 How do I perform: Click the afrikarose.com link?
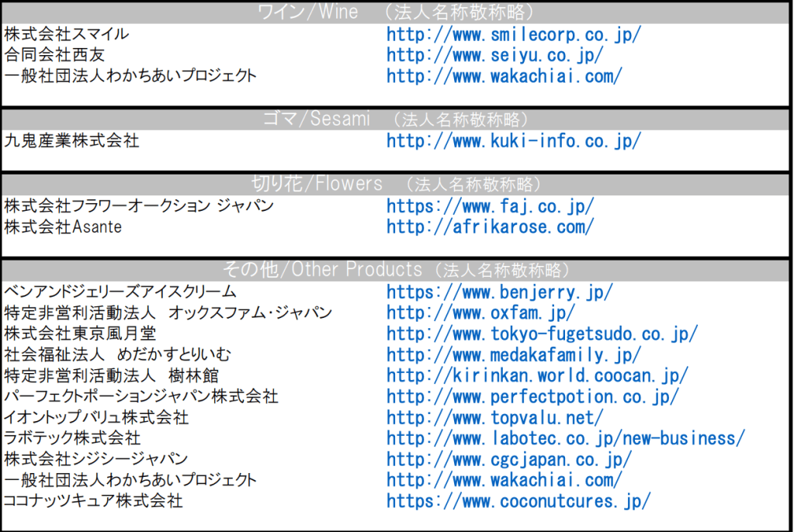[x=490, y=227]
